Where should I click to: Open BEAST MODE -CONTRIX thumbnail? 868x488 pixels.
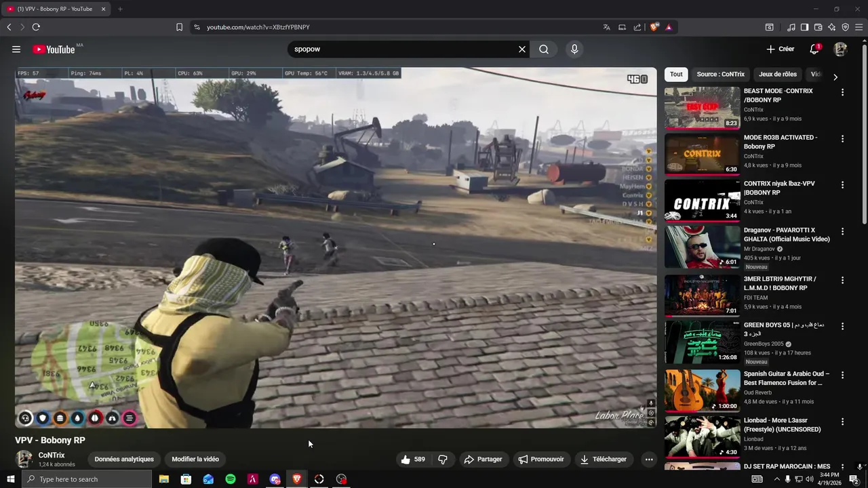click(x=702, y=108)
